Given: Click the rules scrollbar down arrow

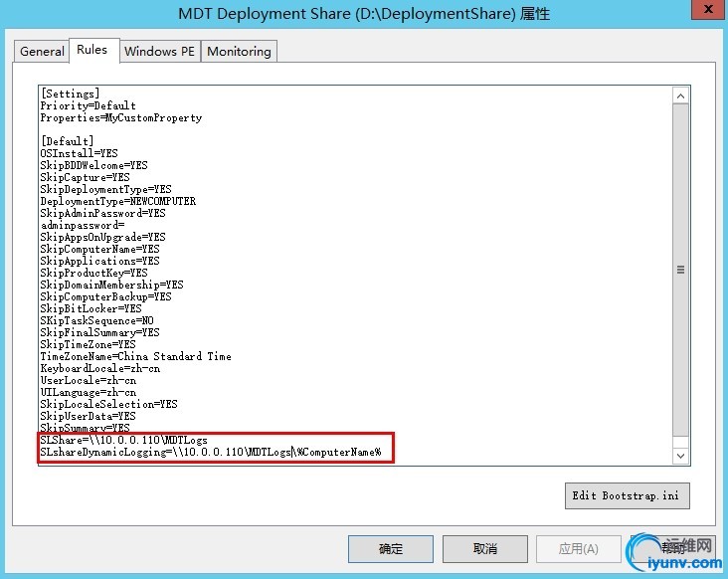Looking at the screenshot, I should pos(680,456).
